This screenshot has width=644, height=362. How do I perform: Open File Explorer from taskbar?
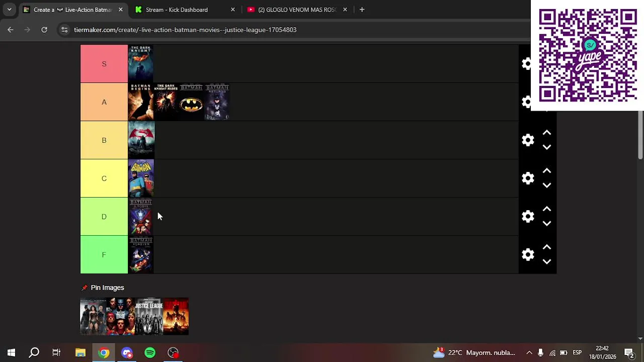pos(80,352)
